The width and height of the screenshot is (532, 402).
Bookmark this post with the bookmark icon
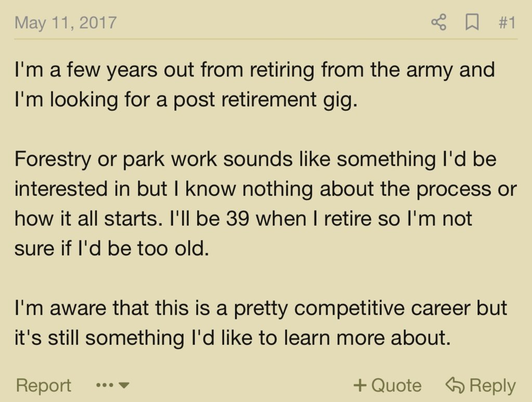(x=472, y=23)
